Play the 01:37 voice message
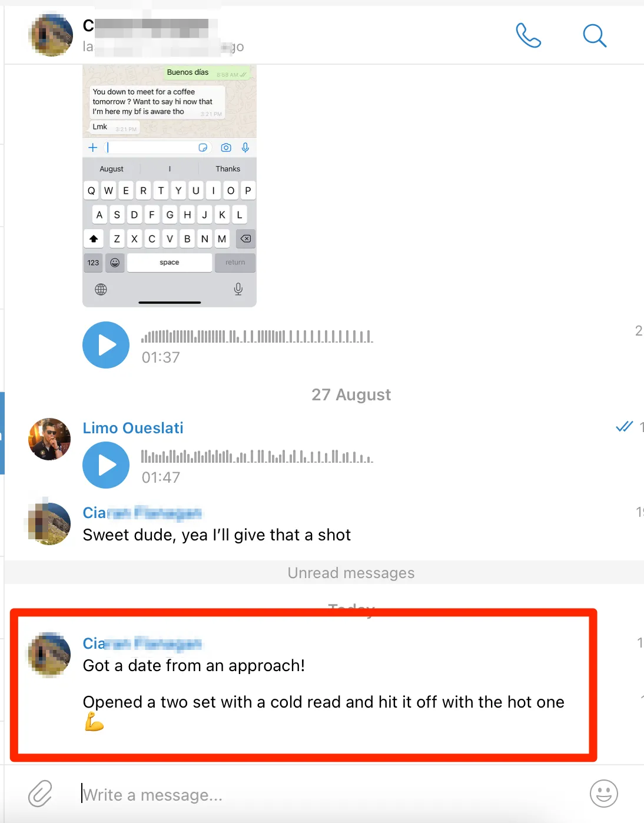The width and height of the screenshot is (644, 823). point(106,345)
